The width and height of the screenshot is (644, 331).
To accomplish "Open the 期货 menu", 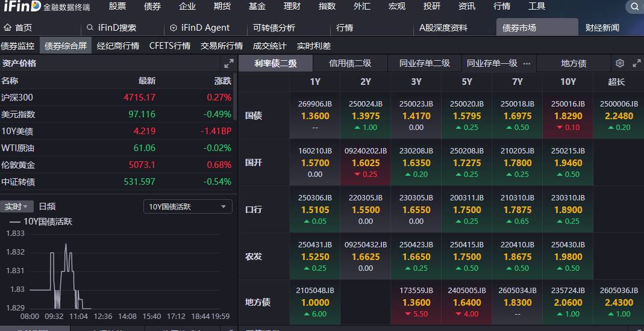I will click(222, 6).
